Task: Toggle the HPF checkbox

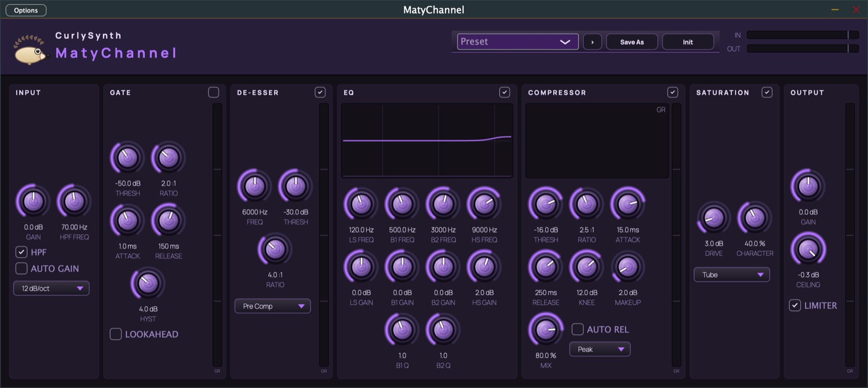Action: tap(21, 252)
